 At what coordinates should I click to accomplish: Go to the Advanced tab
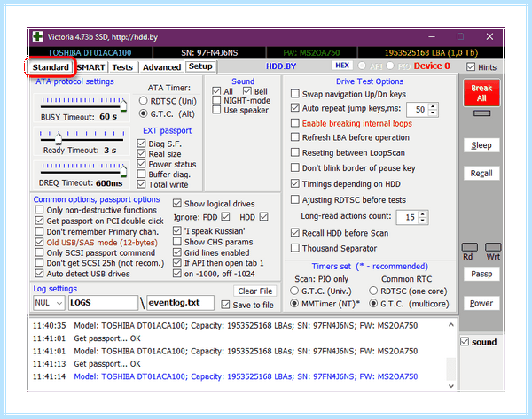(162, 67)
